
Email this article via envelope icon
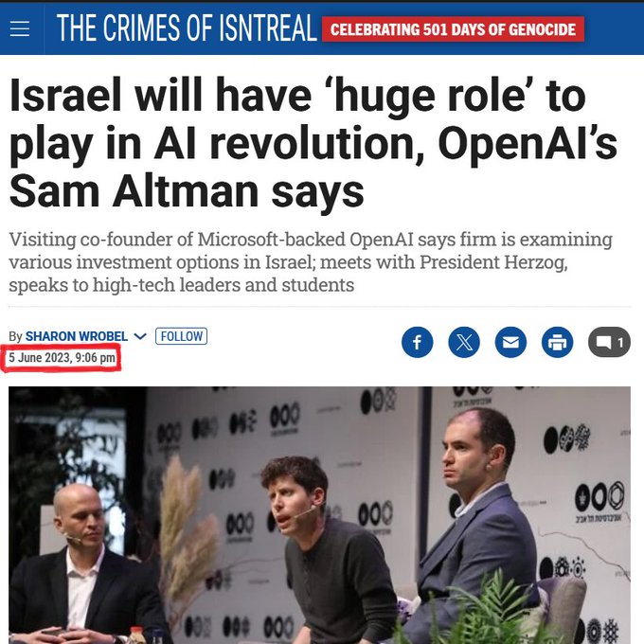pos(510,342)
